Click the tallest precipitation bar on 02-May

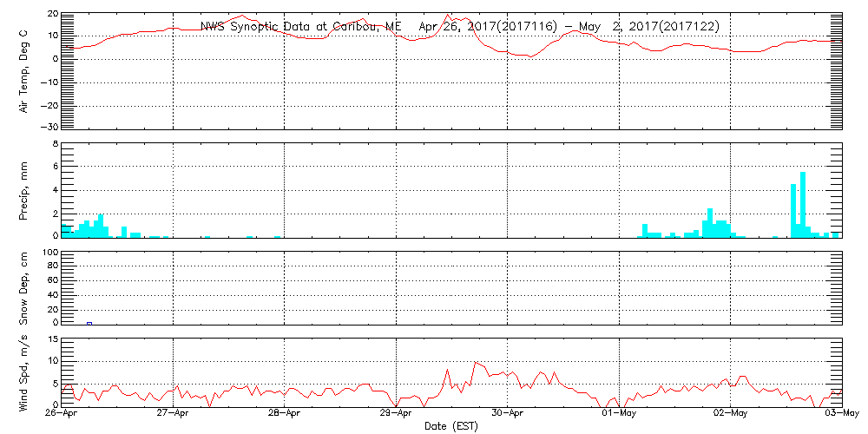[x=803, y=205]
